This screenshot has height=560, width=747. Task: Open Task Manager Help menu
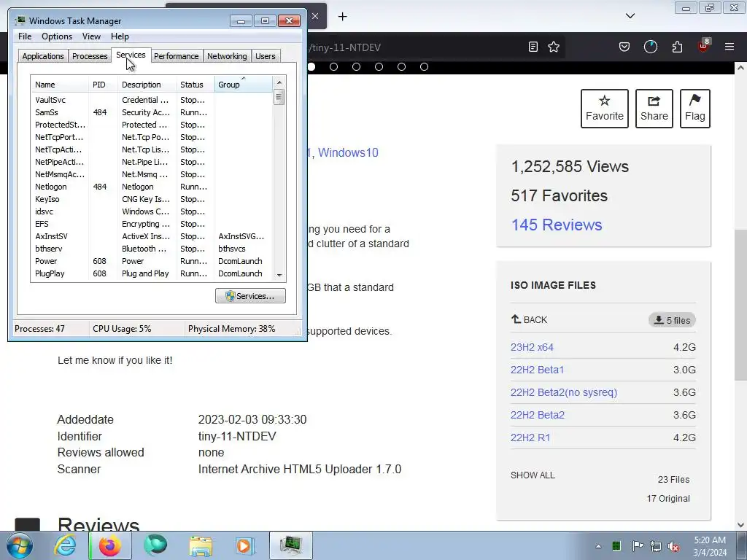pos(120,36)
